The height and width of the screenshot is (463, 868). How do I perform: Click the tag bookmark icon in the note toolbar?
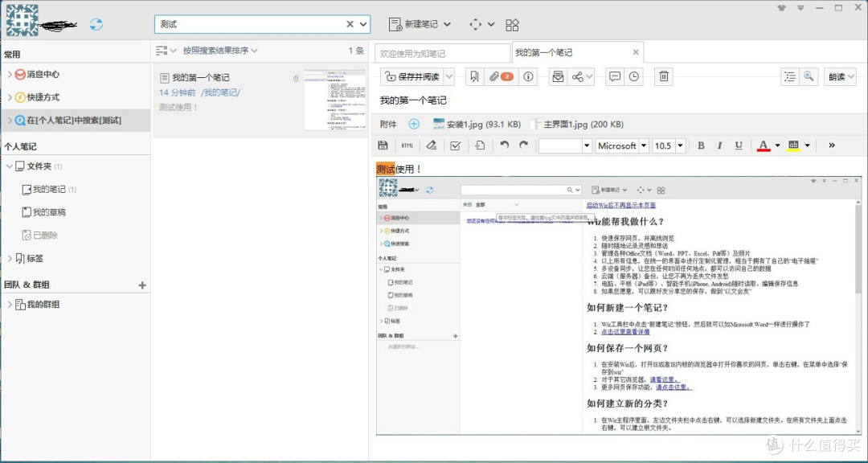point(474,77)
